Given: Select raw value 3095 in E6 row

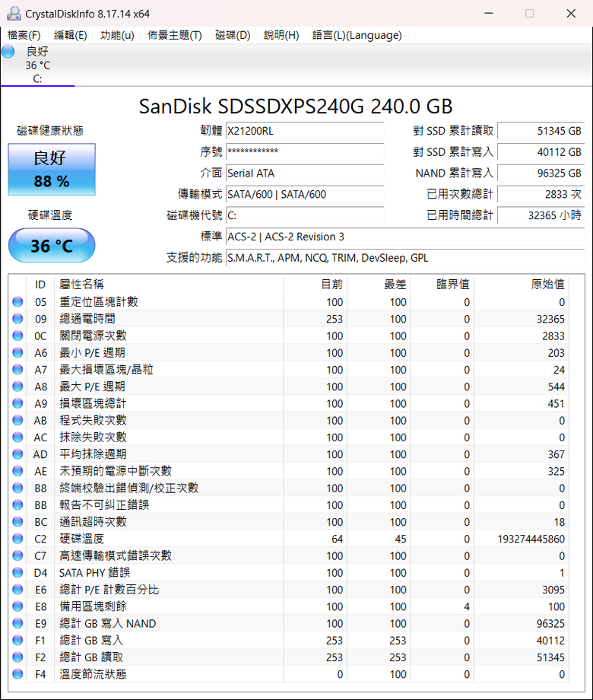Looking at the screenshot, I should (x=553, y=590).
